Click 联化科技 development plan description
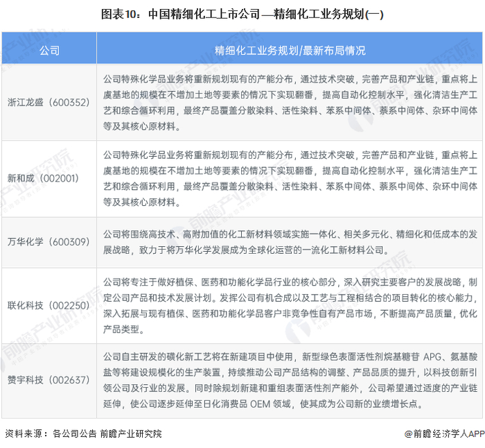The height and width of the screenshot is (448, 485). (x=290, y=306)
